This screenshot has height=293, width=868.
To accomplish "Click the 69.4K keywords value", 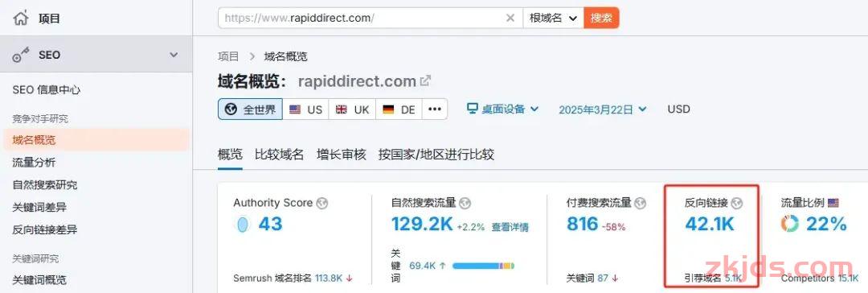I will coord(424,266).
